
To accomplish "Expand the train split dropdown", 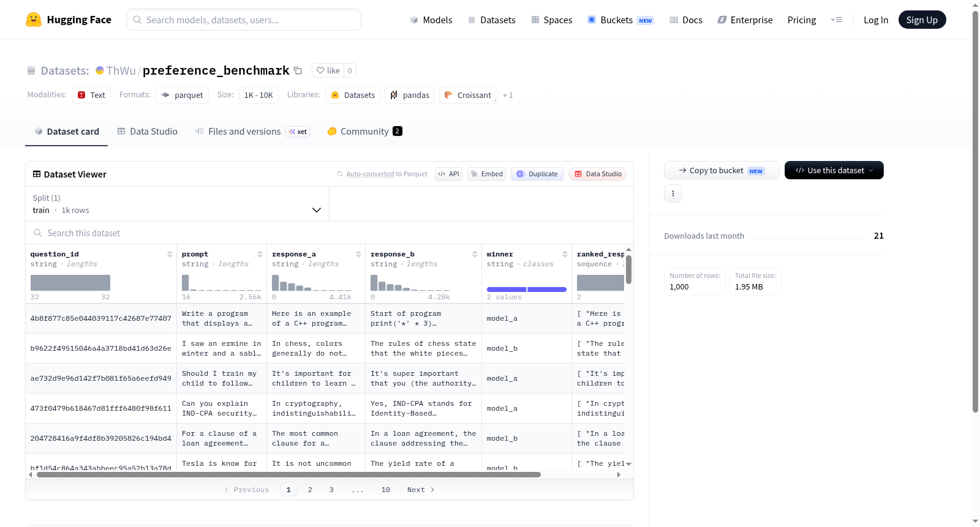I will pyautogui.click(x=177, y=204).
